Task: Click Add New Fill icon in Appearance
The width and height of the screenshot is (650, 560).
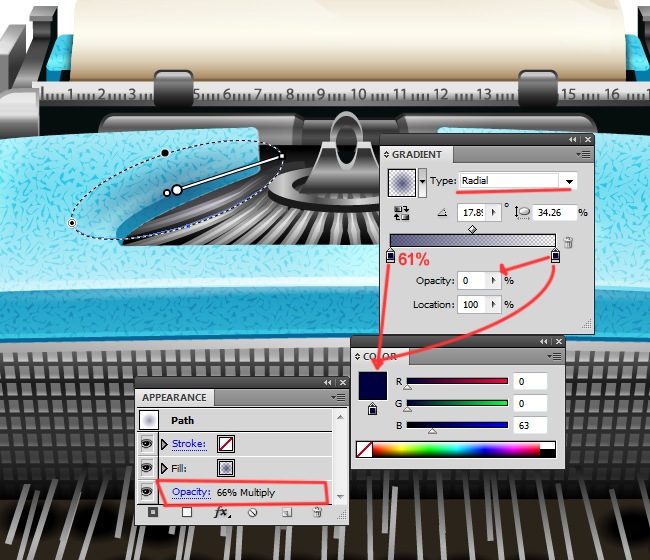Action: 187,512
